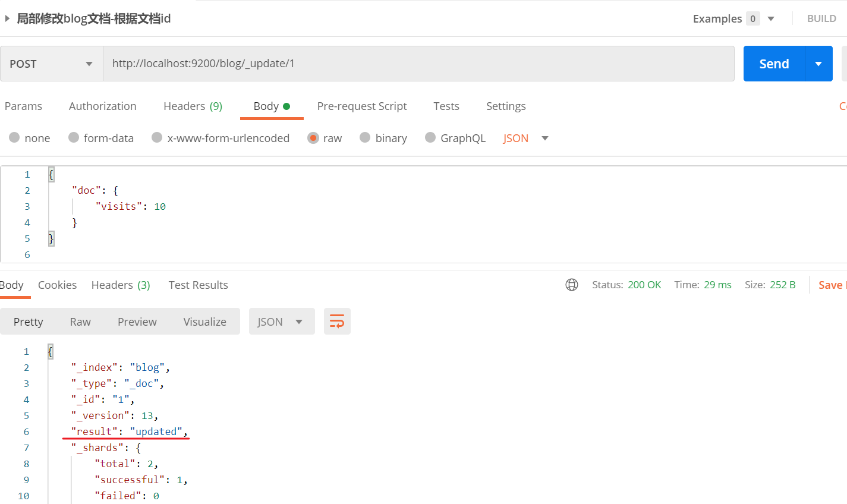847x504 pixels.
Task: Click the Status 200 OK text
Action: click(x=626, y=285)
